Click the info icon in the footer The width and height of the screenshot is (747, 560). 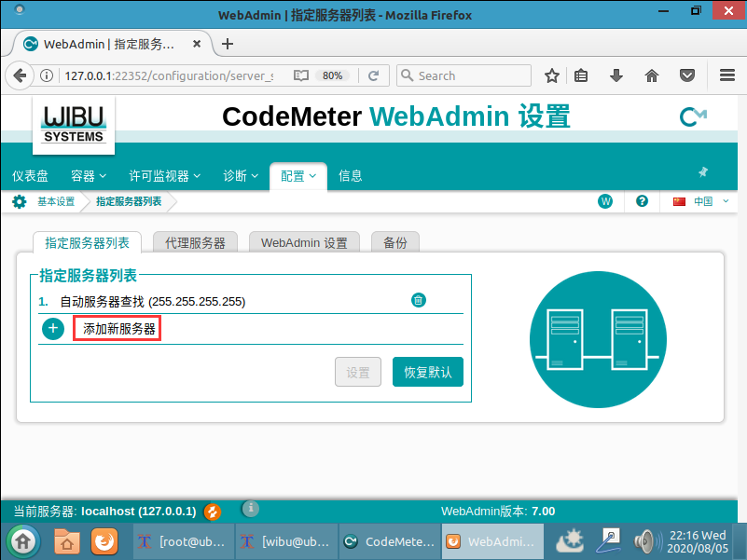click(251, 509)
